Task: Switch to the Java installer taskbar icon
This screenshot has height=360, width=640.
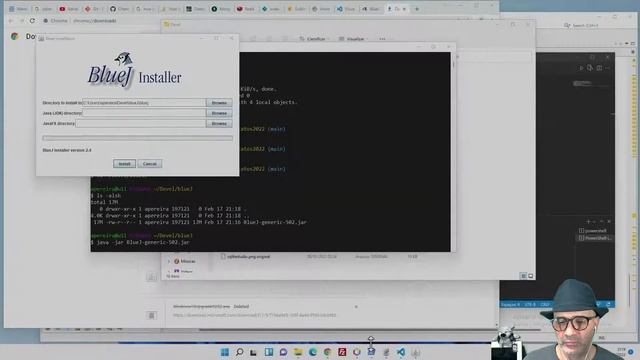Action: [416, 352]
